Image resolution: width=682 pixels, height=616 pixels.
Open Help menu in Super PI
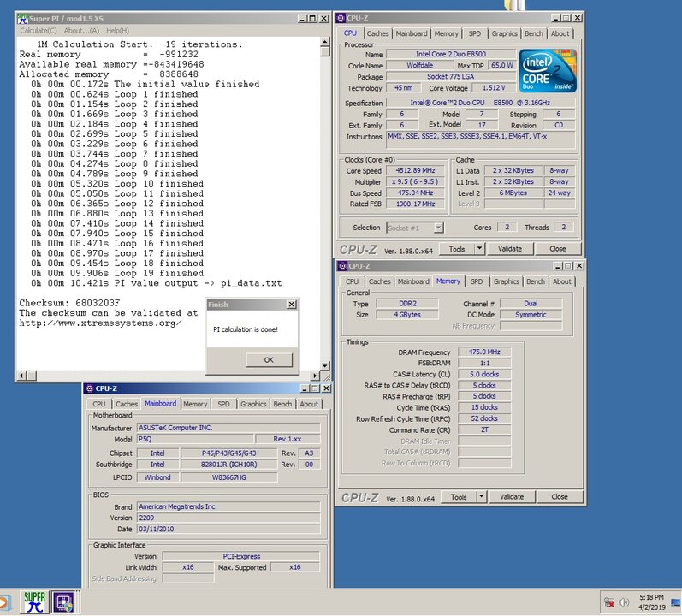(x=117, y=31)
